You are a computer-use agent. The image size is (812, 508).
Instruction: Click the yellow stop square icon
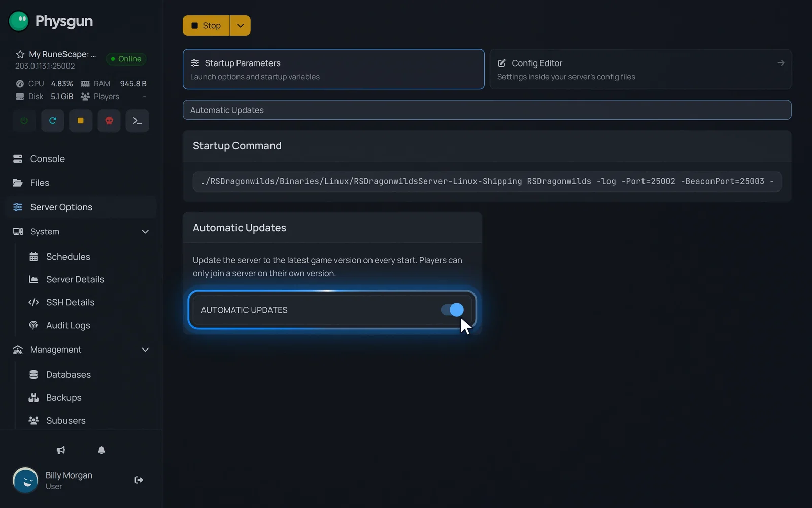(x=81, y=121)
